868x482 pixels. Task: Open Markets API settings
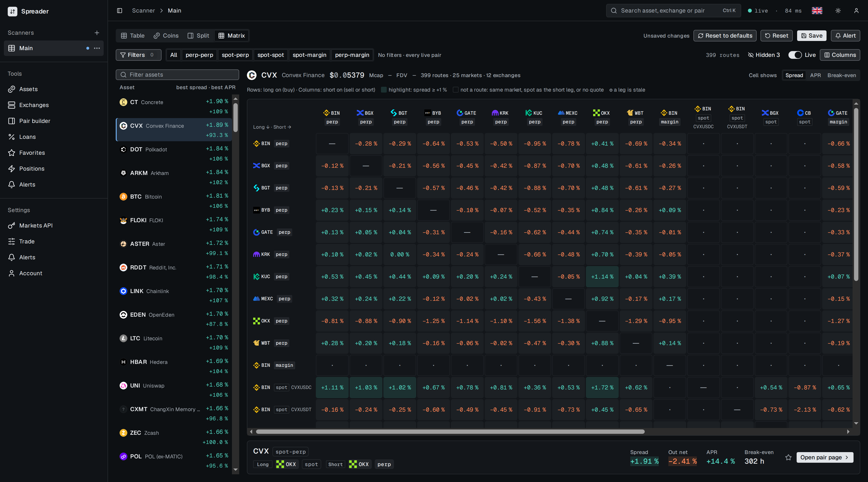tap(54, 225)
